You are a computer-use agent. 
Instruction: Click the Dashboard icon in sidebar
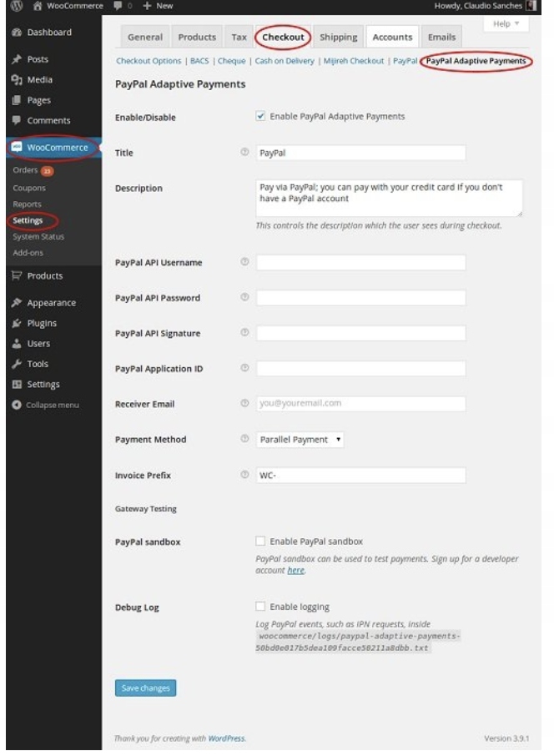(x=16, y=33)
